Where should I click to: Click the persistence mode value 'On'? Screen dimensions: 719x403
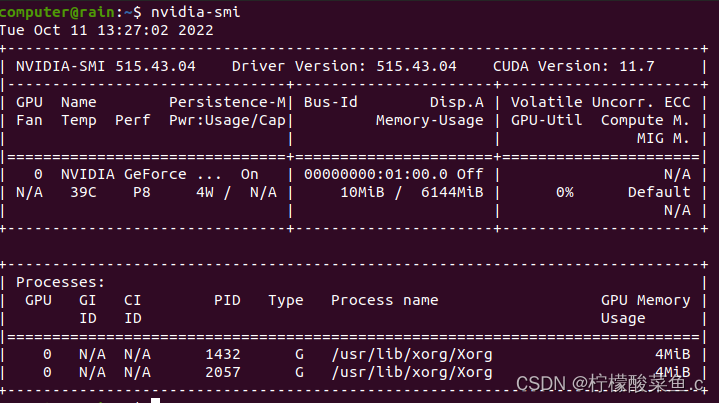click(x=250, y=175)
